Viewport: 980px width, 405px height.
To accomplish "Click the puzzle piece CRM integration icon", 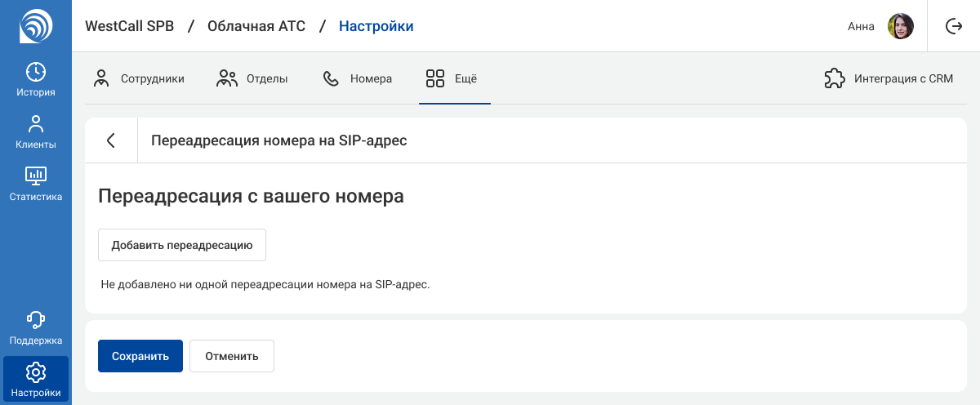I will point(834,79).
